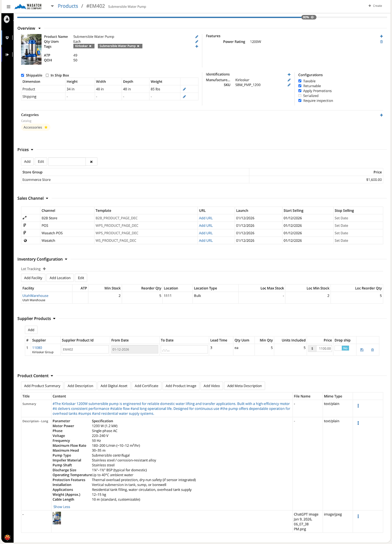This screenshot has height=544, width=392.
Task: Uncheck the Taxable configuration
Action: point(300,81)
